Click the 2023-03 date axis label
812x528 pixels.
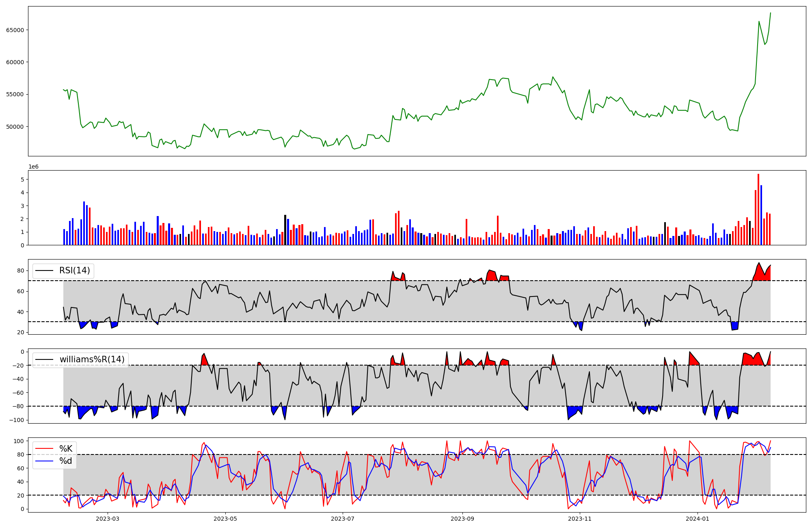tap(108, 519)
